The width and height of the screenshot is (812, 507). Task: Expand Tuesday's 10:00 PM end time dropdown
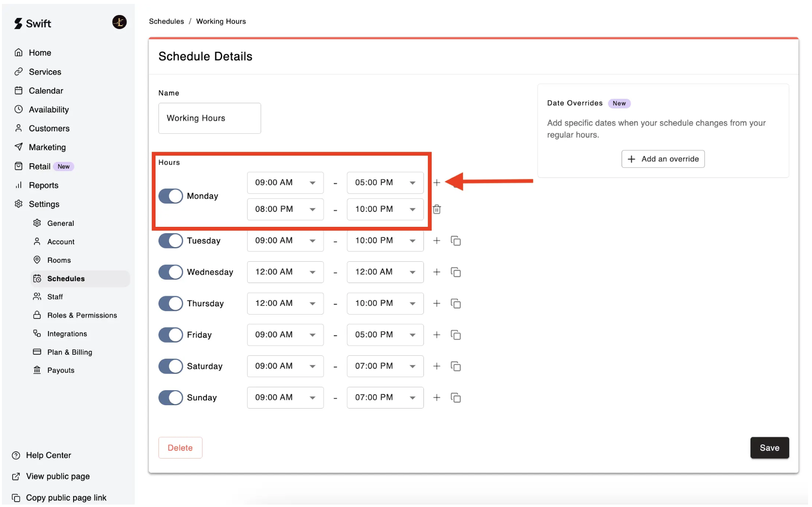tap(385, 241)
